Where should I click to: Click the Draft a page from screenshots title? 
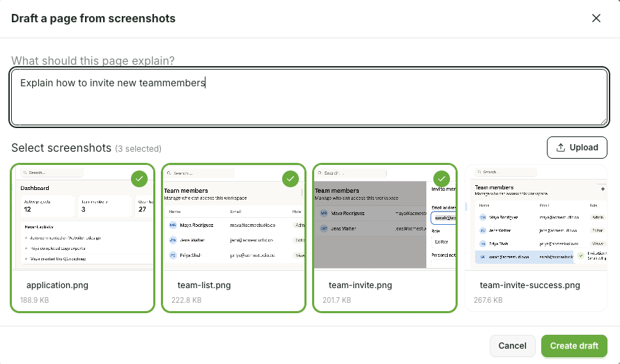click(93, 18)
